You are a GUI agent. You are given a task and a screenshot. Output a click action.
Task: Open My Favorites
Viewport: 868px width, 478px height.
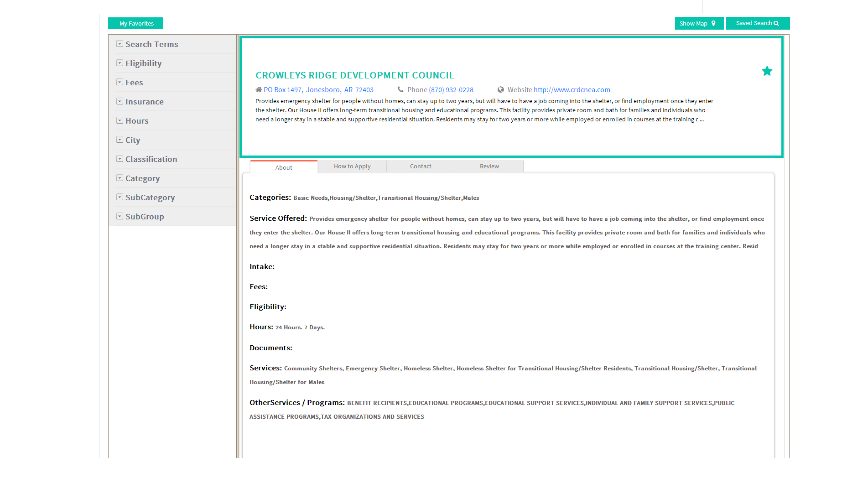pyautogui.click(x=135, y=23)
